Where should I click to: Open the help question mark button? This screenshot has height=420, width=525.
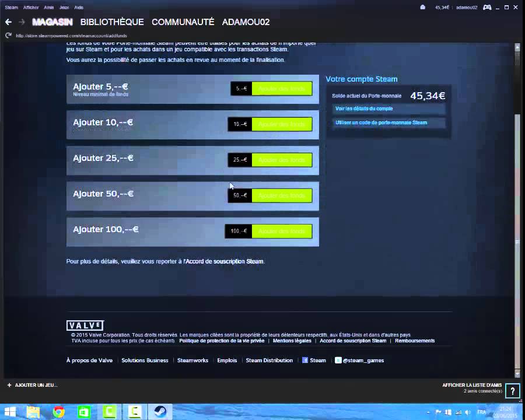(513, 391)
